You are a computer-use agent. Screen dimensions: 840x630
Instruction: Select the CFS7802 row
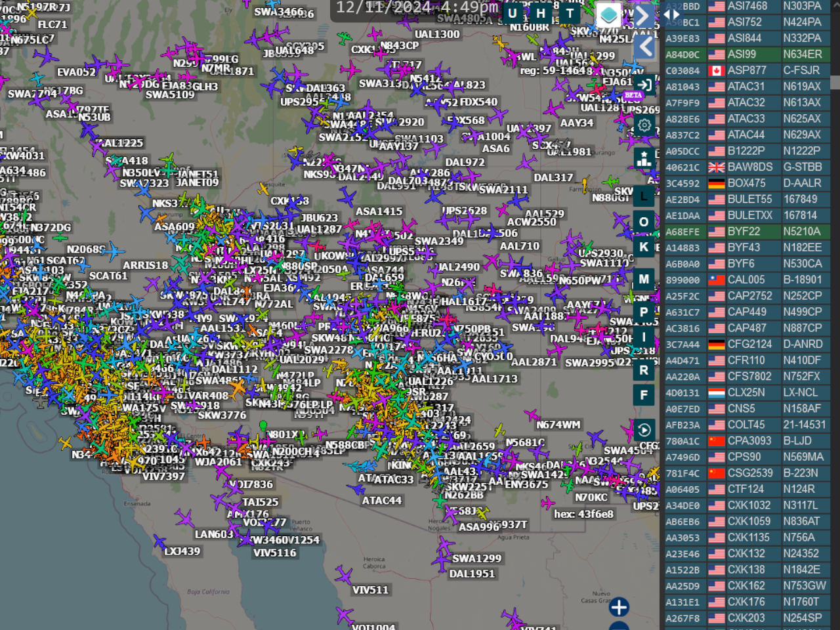point(747,377)
